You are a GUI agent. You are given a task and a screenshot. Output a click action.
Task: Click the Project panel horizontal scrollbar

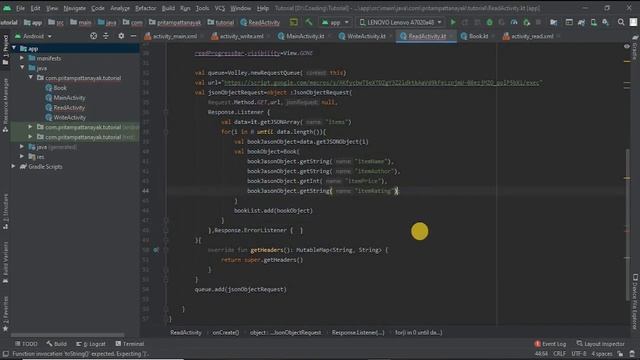click(x=67, y=335)
